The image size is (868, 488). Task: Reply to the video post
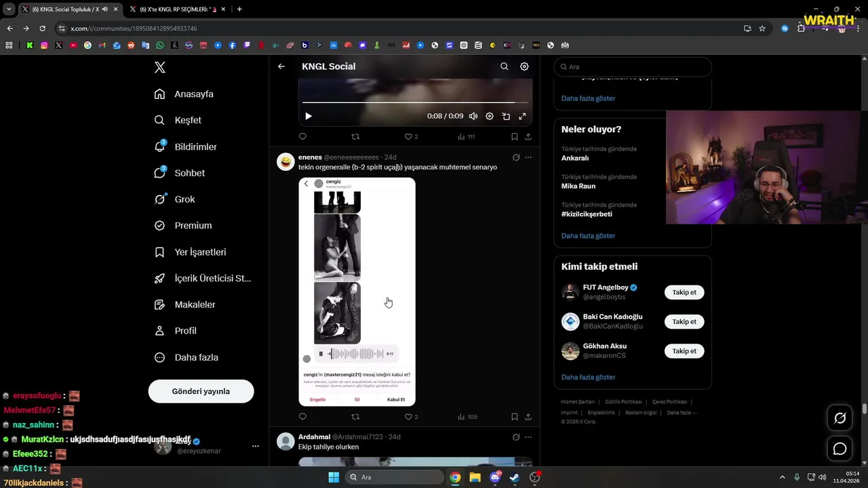coord(302,136)
